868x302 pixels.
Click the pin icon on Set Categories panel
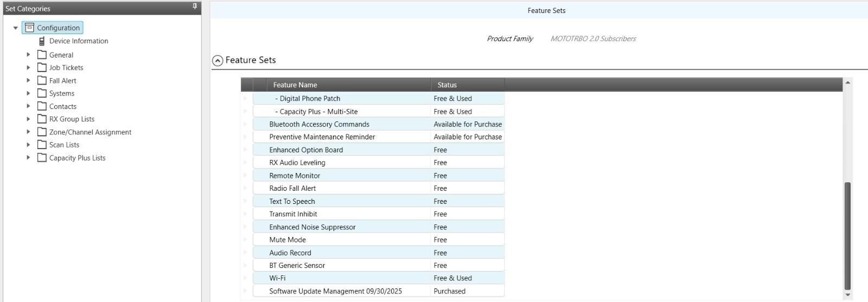(x=195, y=7)
